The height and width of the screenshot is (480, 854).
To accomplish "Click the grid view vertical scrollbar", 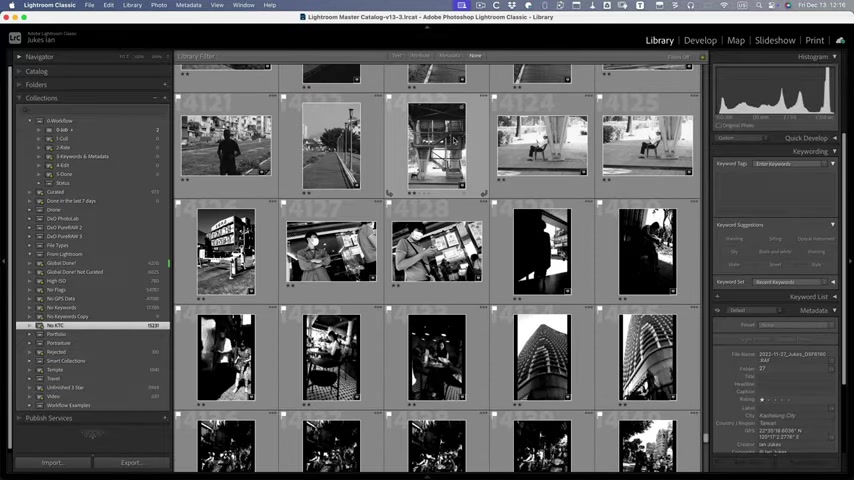I will [x=706, y=437].
